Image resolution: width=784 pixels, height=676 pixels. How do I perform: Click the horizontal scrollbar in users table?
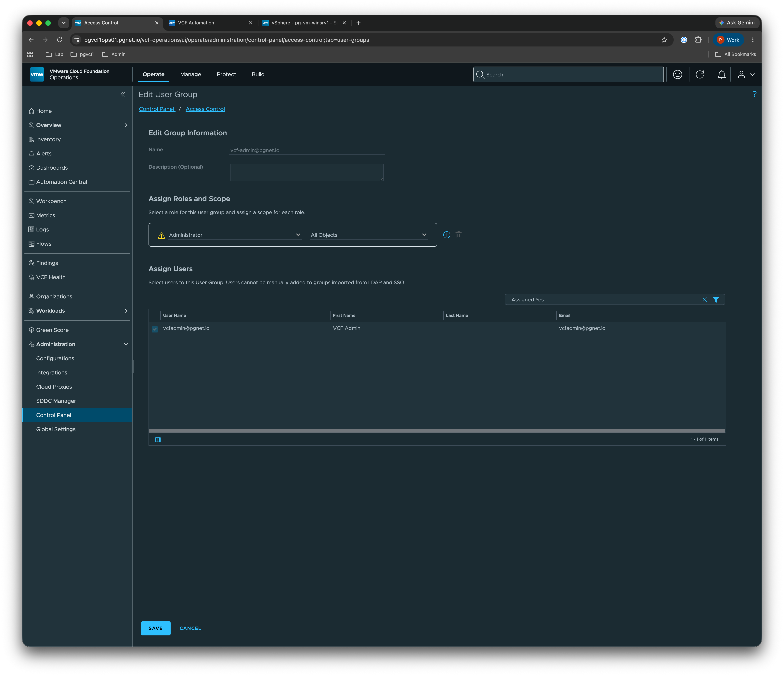(x=437, y=431)
